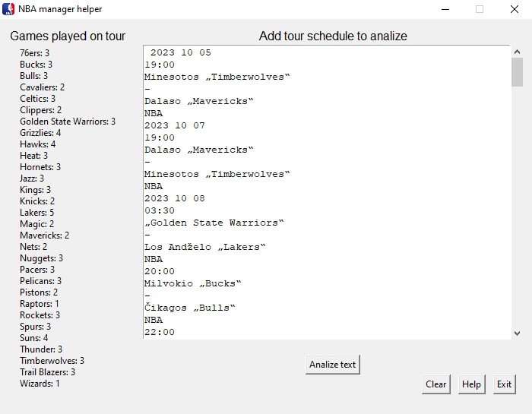
Task: Click 'Add tour schedule to analize' heading
Action: click(333, 36)
